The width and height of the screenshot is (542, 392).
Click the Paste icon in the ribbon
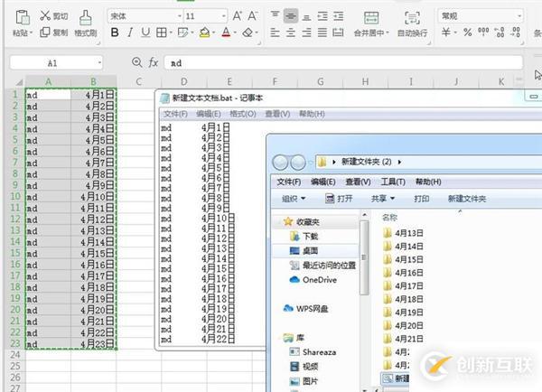(23, 18)
